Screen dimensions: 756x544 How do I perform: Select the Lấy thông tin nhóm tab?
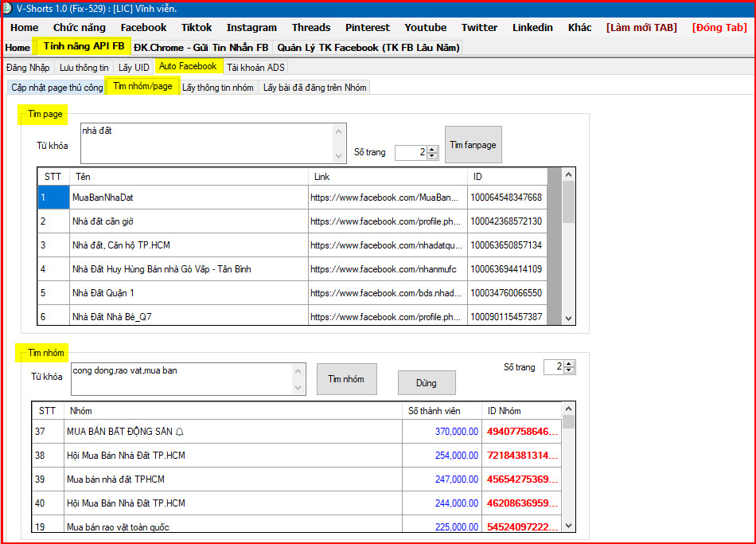(x=217, y=87)
